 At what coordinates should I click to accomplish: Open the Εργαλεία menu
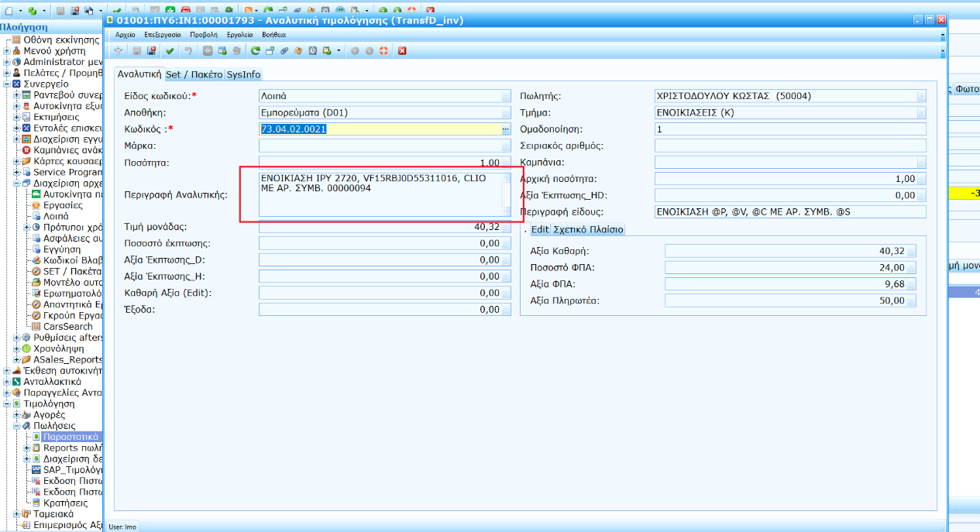240,35
